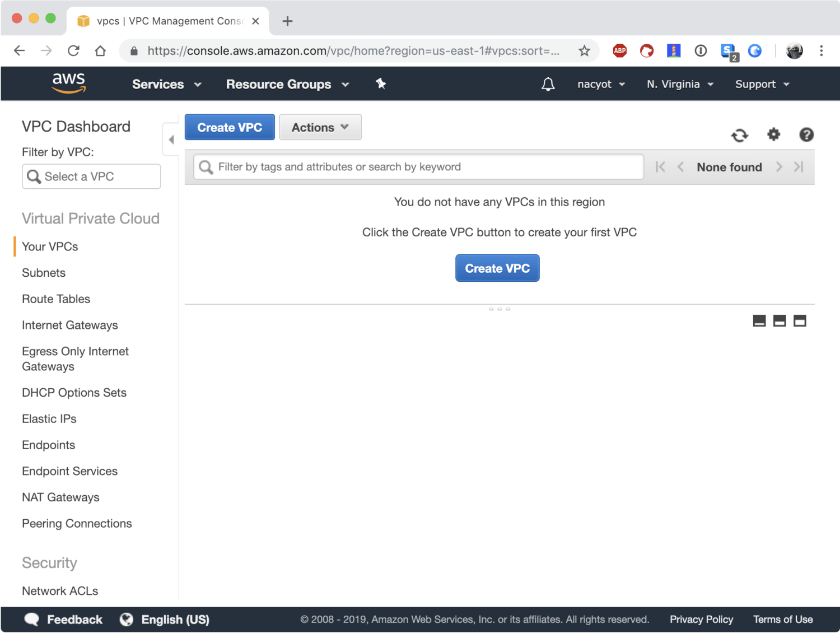Click the Virtual Private Cloud section heading
Image resolution: width=840 pixels, height=633 pixels.
click(x=91, y=218)
